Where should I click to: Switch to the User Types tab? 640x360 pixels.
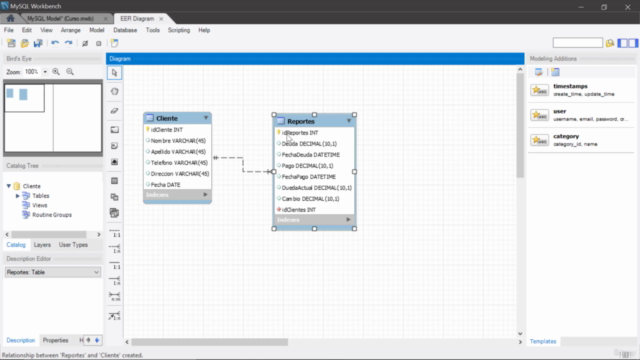click(73, 245)
